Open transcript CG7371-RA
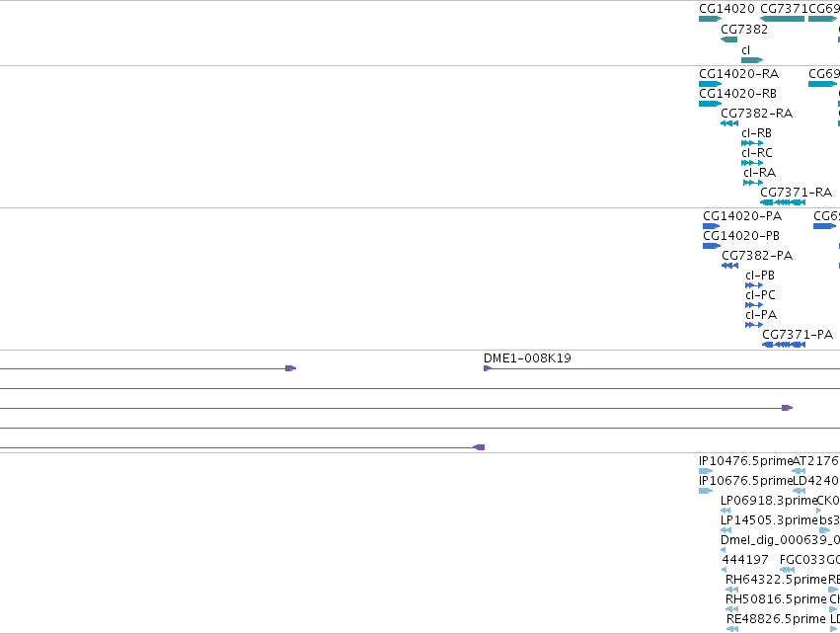The image size is (840, 634). [783, 202]
